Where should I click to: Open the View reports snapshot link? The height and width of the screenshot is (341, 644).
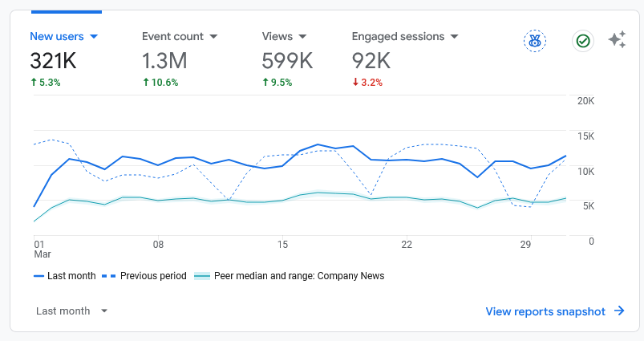(545, 311)
